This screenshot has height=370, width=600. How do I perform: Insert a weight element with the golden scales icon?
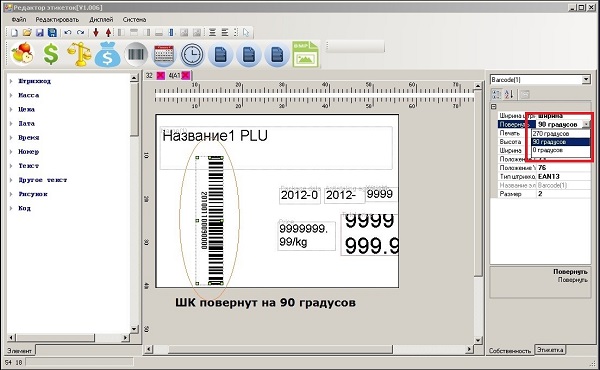coord(79,54)
